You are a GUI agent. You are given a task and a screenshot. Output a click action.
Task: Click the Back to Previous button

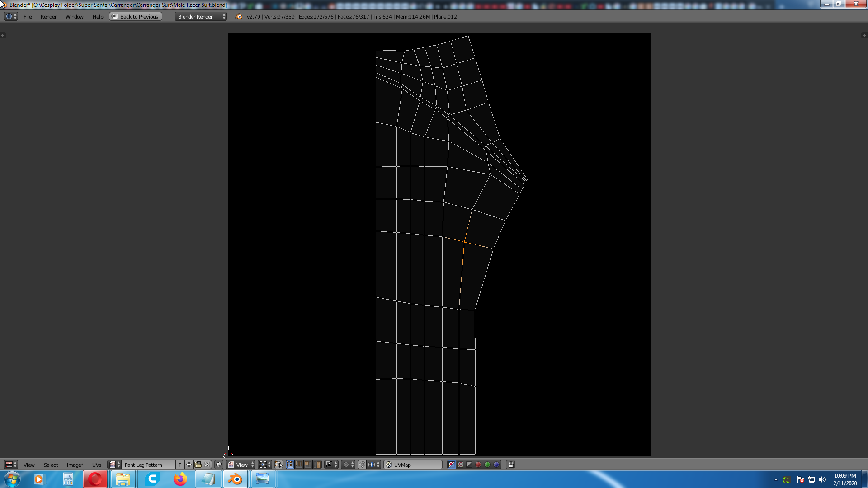[136, 17]
